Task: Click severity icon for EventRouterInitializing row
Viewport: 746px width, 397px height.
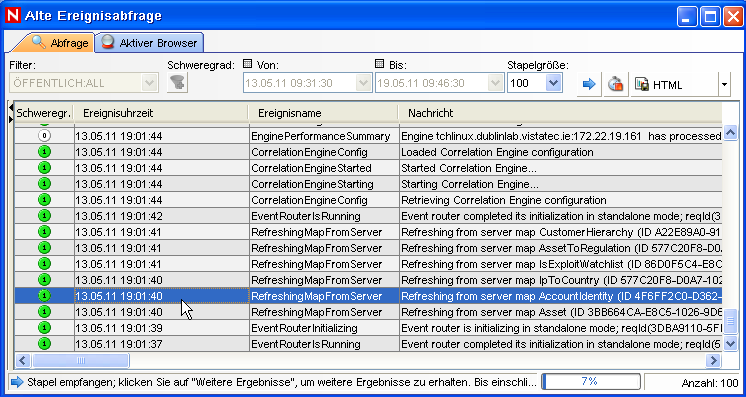Action: (44, 328)
